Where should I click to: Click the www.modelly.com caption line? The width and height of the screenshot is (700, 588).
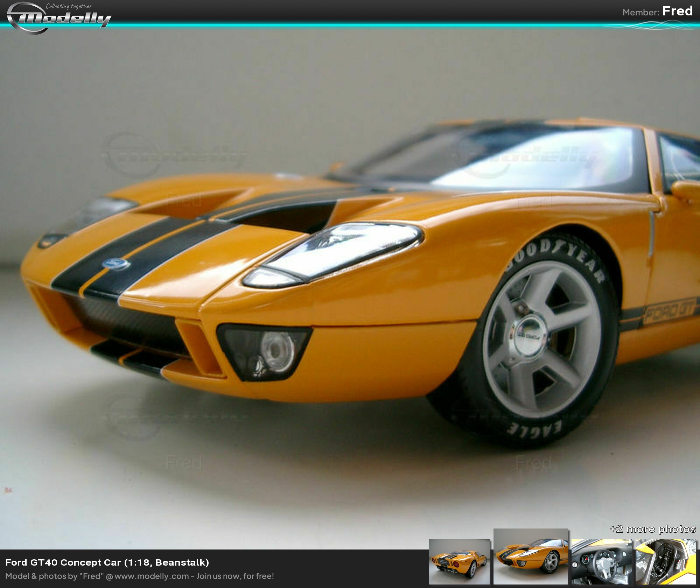[x=139, y=576]
